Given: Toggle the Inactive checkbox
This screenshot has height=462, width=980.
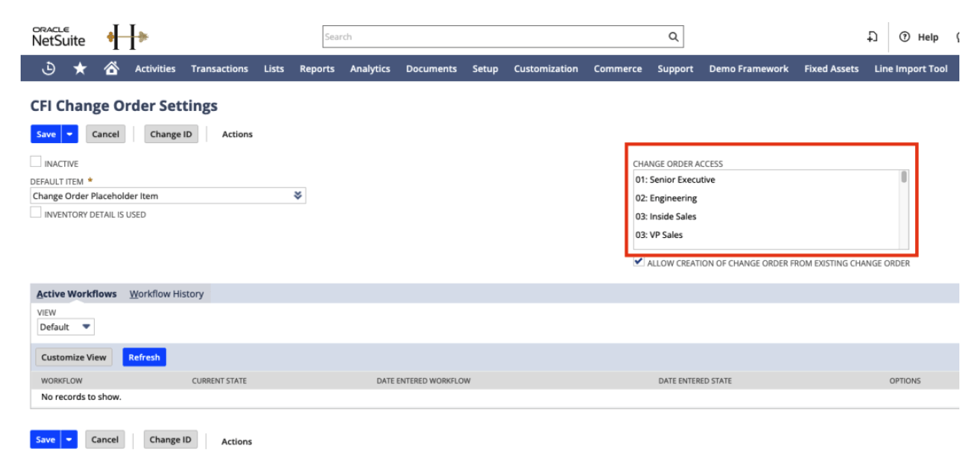Looking at the screenshot, I should [36, 162].
